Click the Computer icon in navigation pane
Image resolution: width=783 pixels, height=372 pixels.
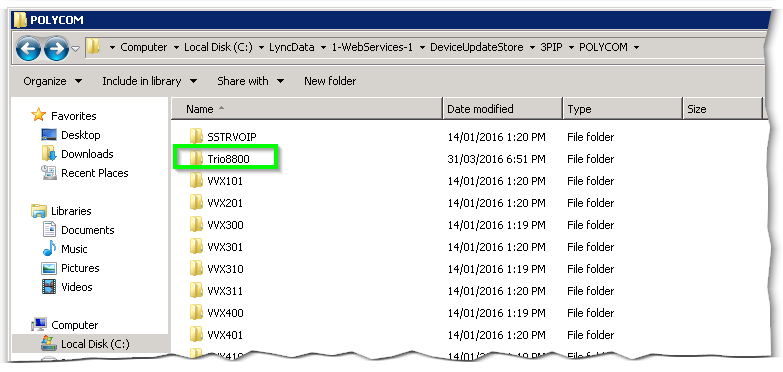(38, 325)
